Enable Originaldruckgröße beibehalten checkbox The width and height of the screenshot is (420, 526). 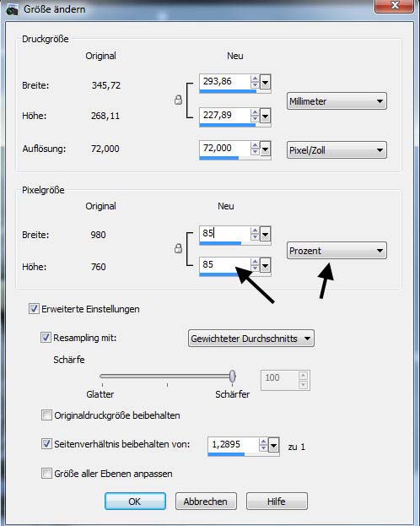[x=46, y=415]
